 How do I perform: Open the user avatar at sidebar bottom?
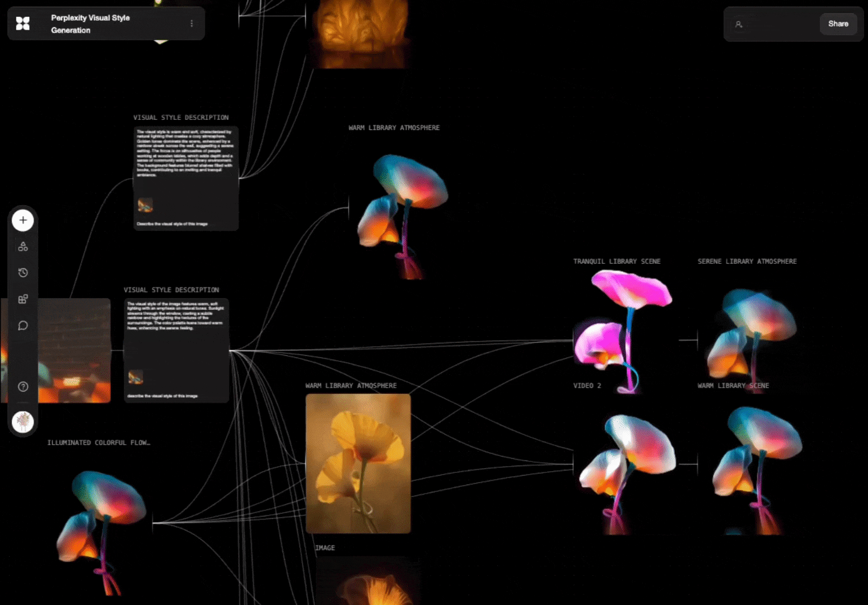point(23,422)
